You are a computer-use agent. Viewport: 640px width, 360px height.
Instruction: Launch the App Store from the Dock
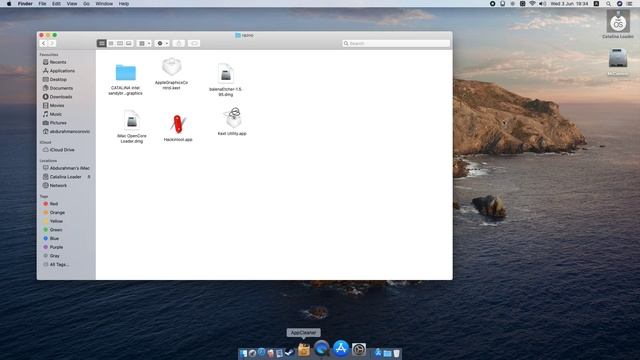[x=341, y=349]
